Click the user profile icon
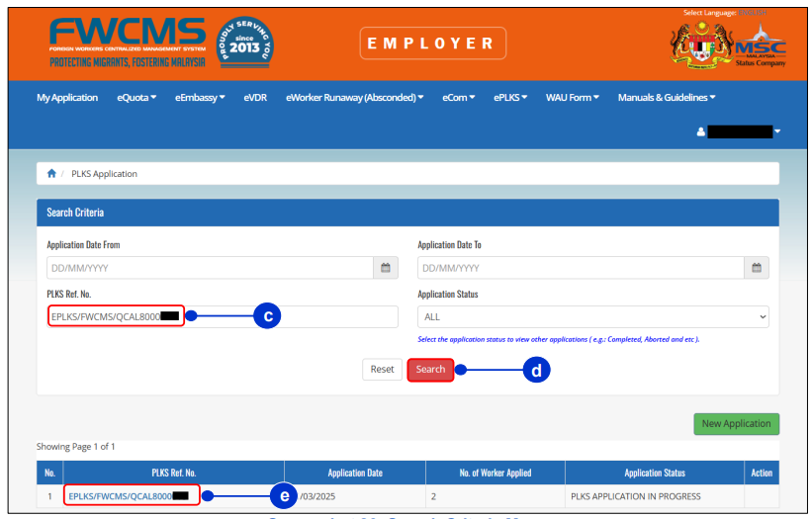This screenshot has width=812, height=519. [x=700, y=131]
